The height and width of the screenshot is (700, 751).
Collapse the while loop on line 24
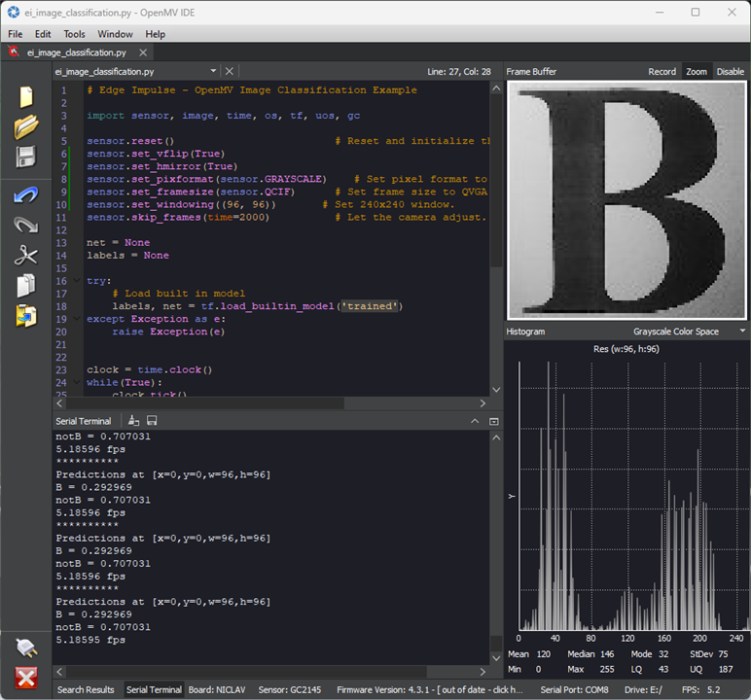point(76,382)
